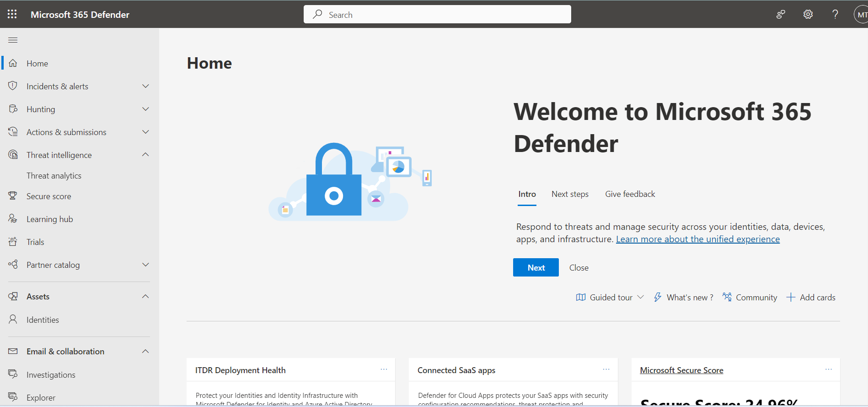Click the Community link
Screen dimensions: 868x407
(756, 298)
